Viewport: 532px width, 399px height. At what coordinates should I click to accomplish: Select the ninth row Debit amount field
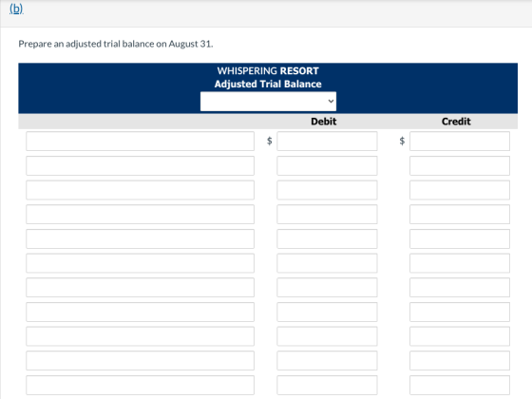click(327, 336)
